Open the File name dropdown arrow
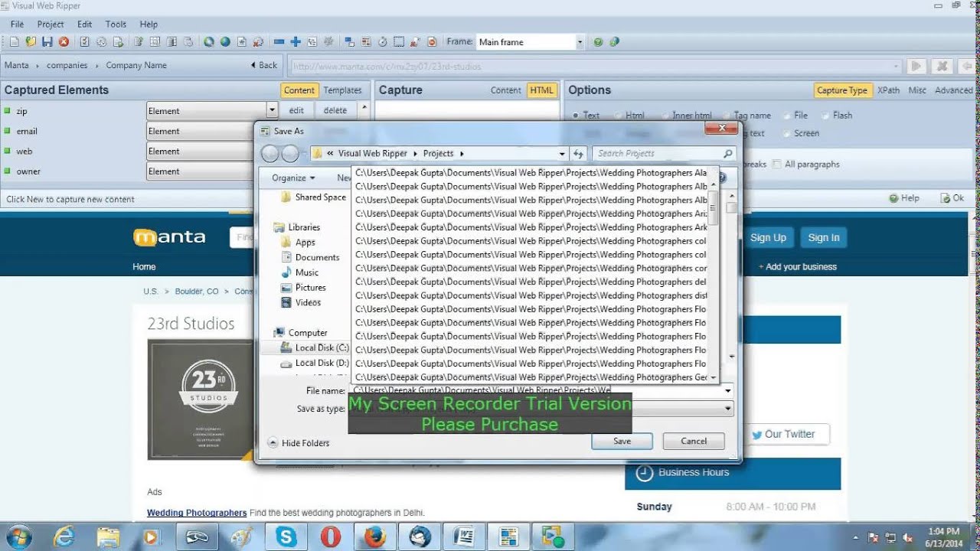 [x=727, y=390]
